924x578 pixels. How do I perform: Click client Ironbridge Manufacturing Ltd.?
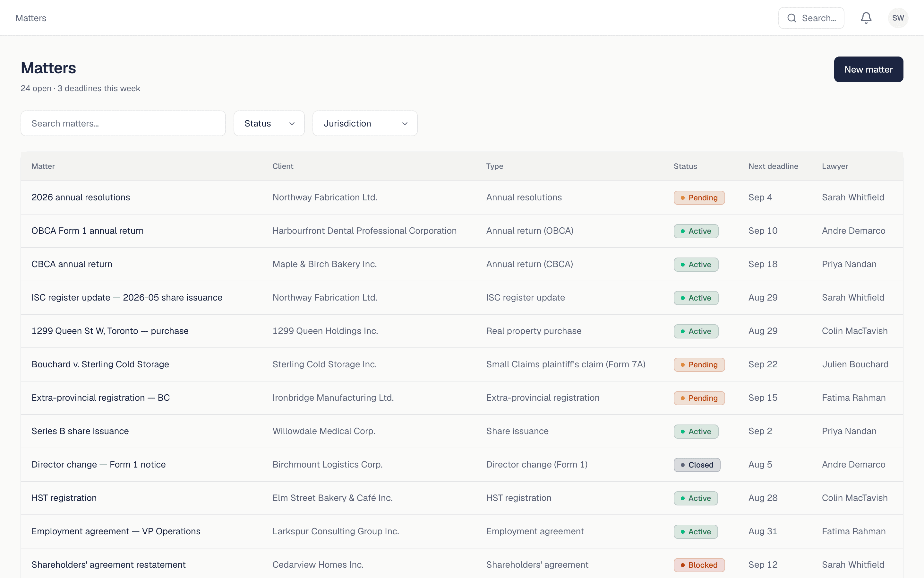[x=333, y=398]
